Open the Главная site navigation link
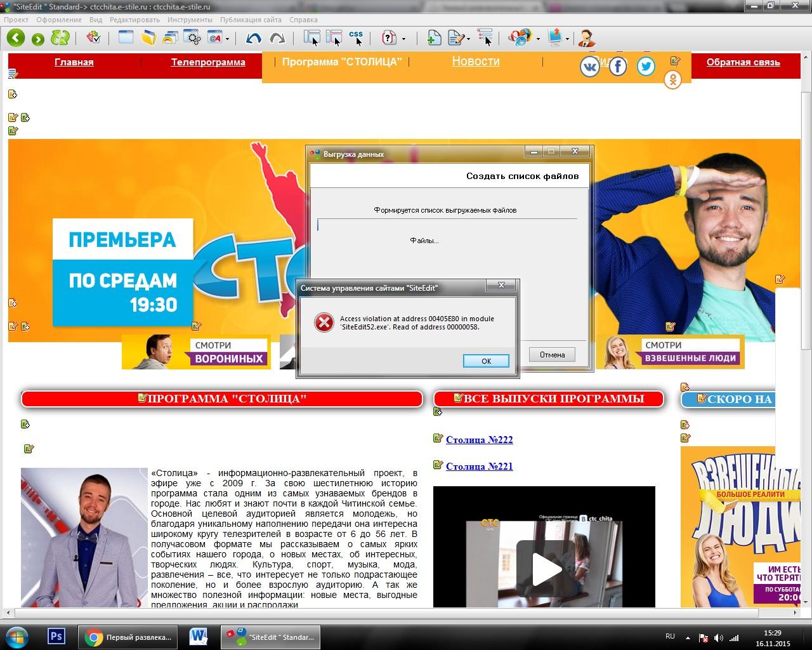Image resolution: width=812 pixels, height=650 pixels. (74, 62)
